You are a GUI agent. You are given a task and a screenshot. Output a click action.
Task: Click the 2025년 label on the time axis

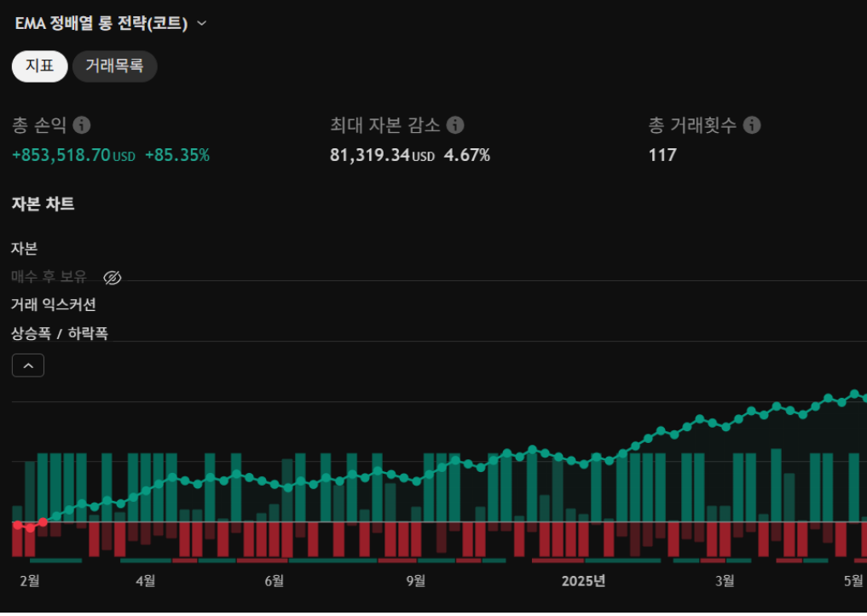[x=583, y=581]
